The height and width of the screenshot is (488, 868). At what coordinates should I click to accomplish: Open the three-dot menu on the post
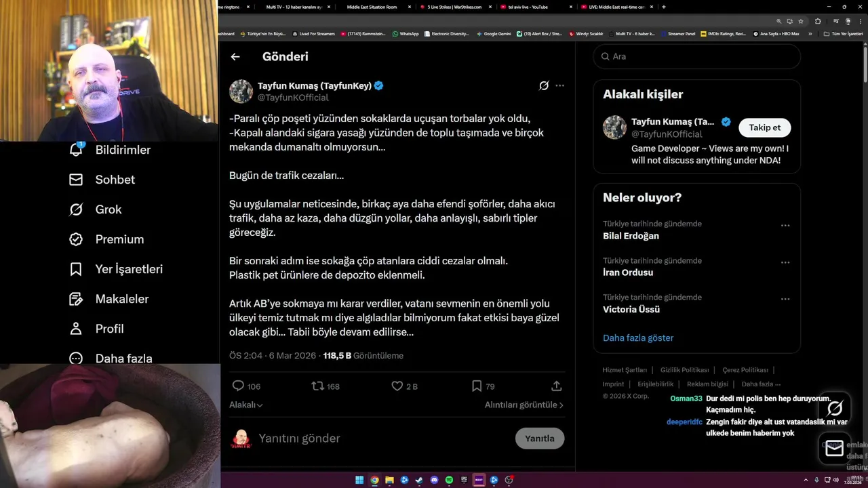tap(559, 85)
